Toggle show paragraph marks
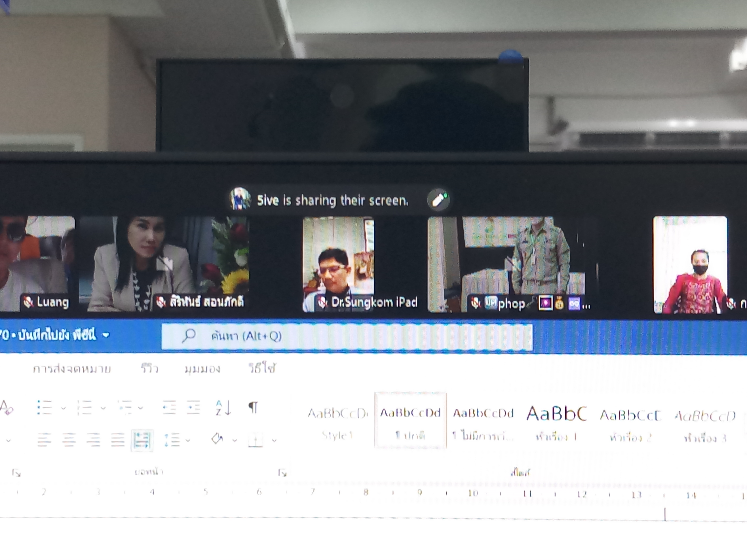Screen dimensions: 747x560 point(253,408)
